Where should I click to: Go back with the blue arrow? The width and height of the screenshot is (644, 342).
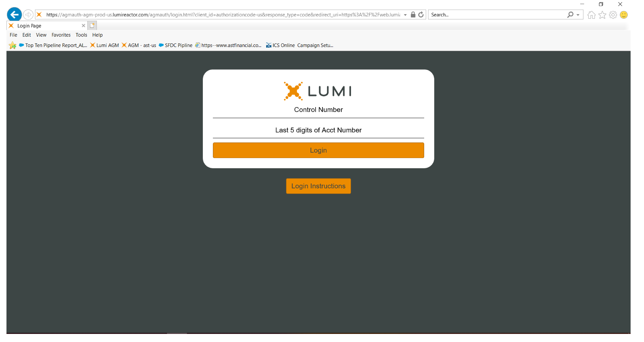[x=14, y=14]
